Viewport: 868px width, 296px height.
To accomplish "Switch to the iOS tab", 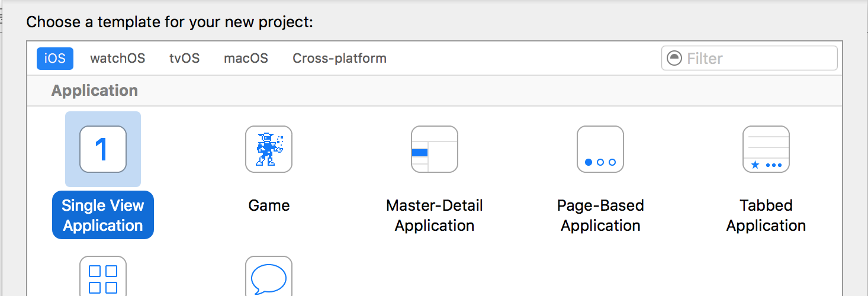I will pos(55,59).
